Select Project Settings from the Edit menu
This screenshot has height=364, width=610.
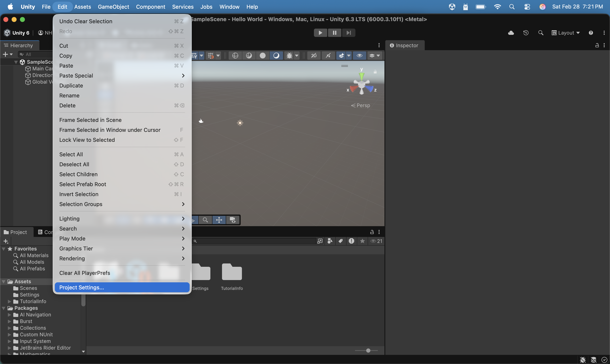pos(122,287)
